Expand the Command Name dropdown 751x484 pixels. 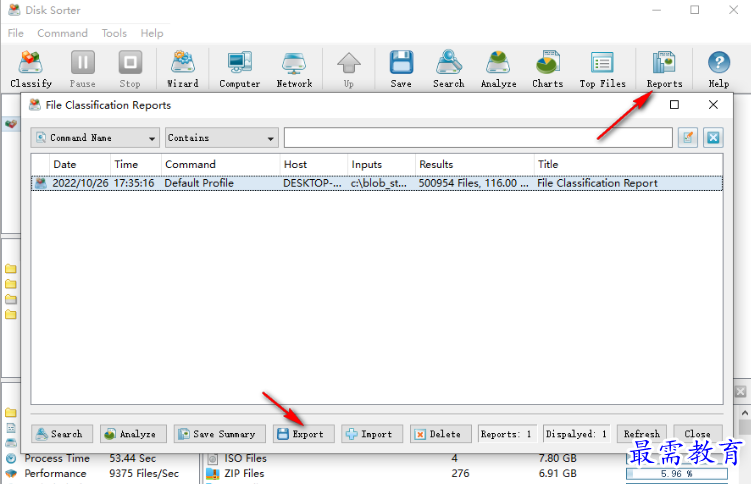(95, 137)
